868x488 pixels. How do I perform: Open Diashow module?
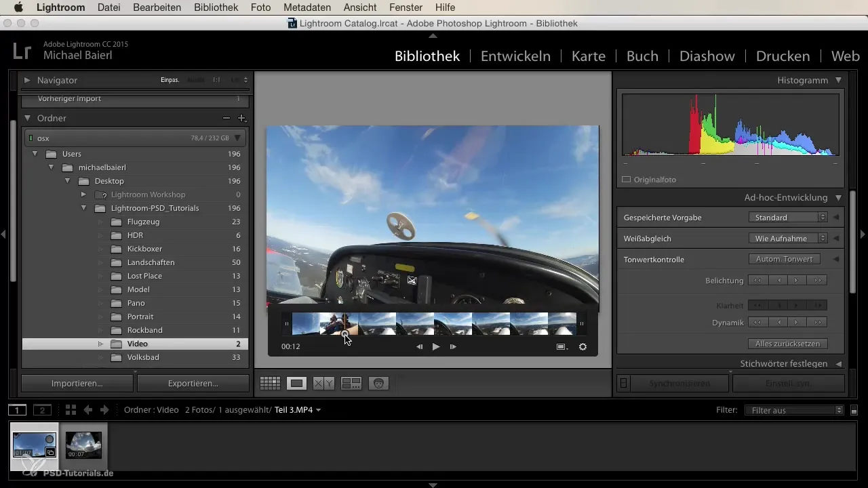pos(708,56)
